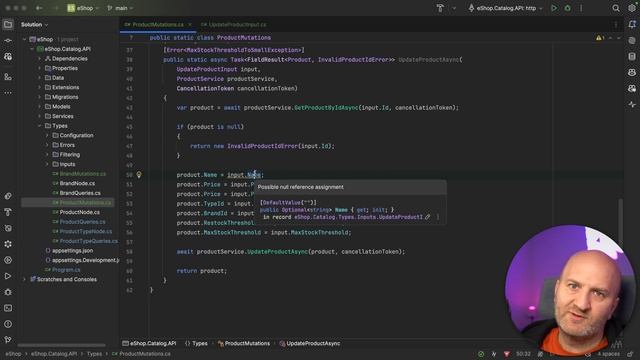
Task: Click the edit pencil icon in the tooltip popup
Action: [427, 217]
